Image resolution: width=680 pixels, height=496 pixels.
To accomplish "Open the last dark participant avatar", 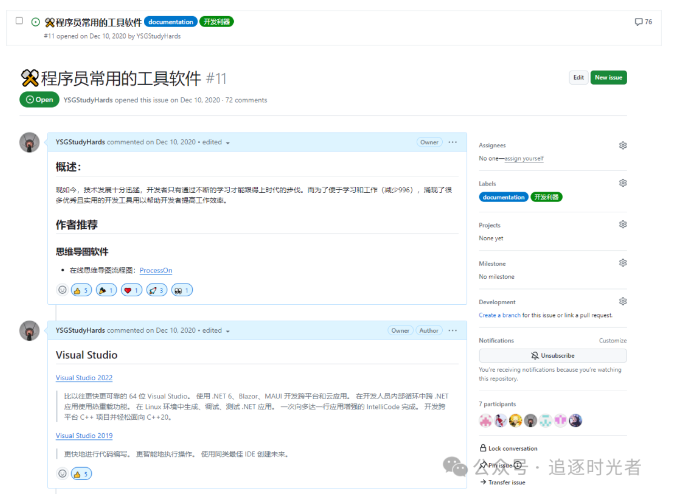I will (575, 421).
